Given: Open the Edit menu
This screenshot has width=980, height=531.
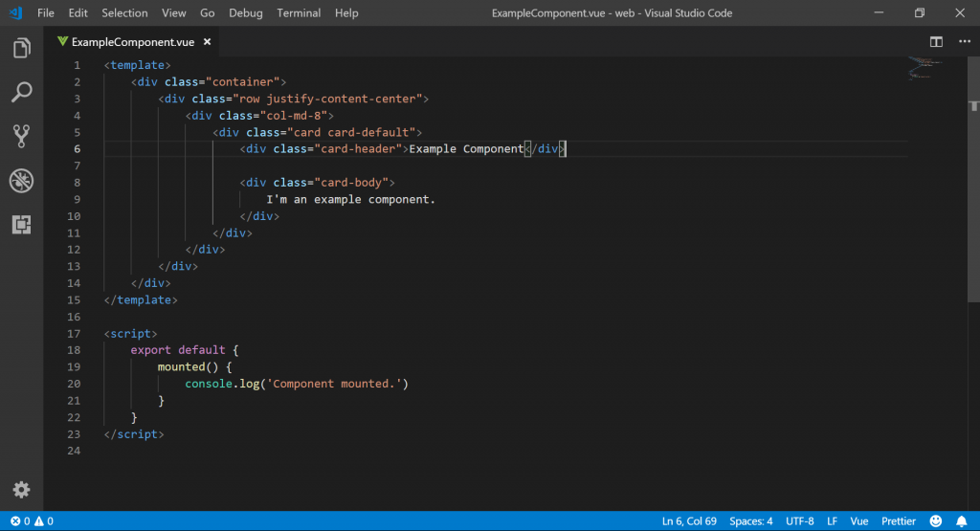Looking at the screenshot, I should pyautogui.click(x=78, y=13).
